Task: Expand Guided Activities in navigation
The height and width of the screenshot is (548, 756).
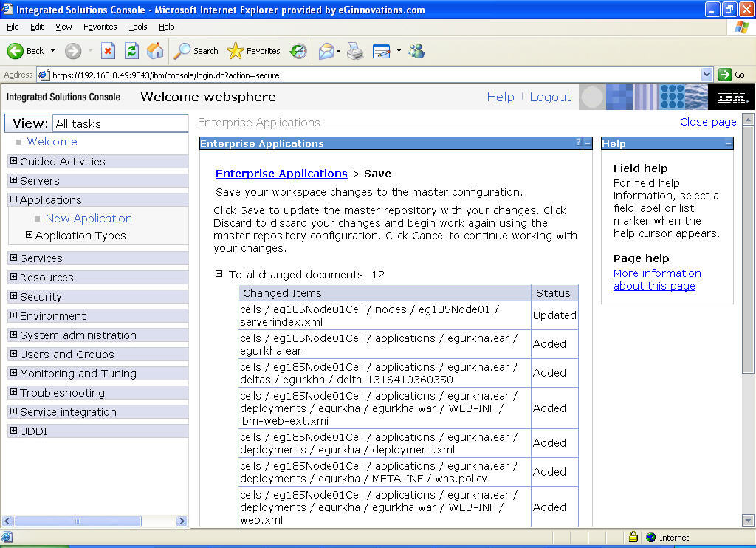Action: 13,161
